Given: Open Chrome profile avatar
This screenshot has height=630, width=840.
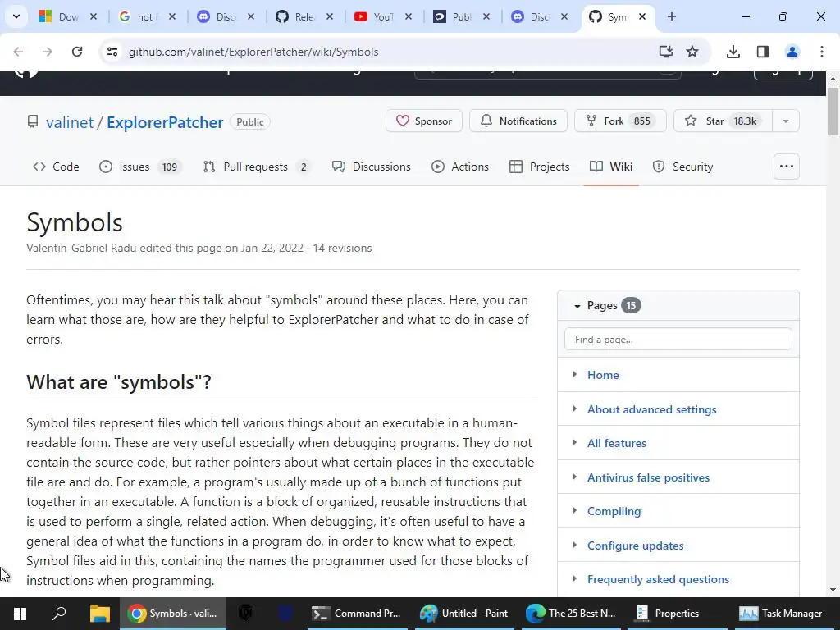Looking at the screenshot, I should pos(792,52).
